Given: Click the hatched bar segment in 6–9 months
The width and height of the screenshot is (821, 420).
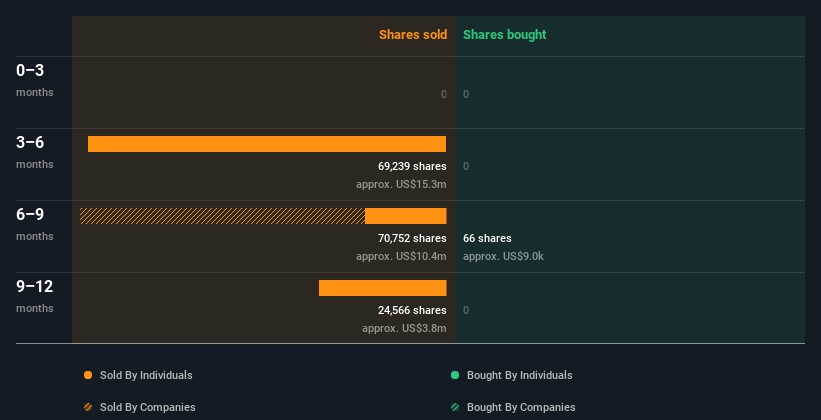Looking at the screenshot, I should [222, 216].
